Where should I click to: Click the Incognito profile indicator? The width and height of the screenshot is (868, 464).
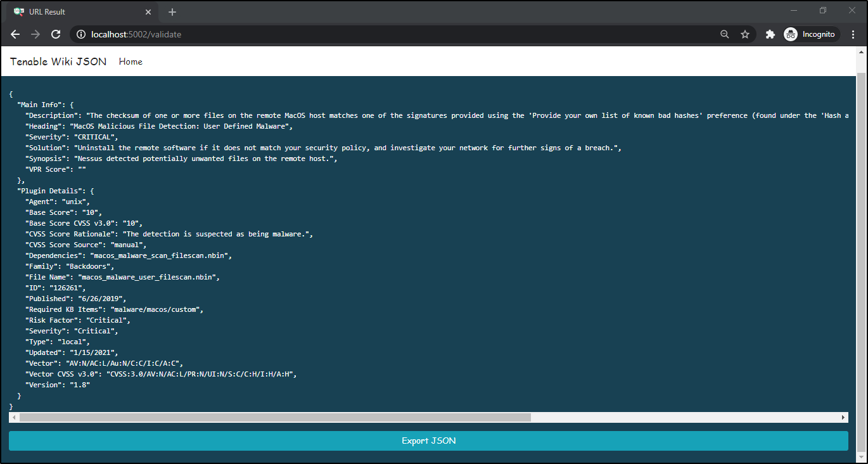click(810, 34)
